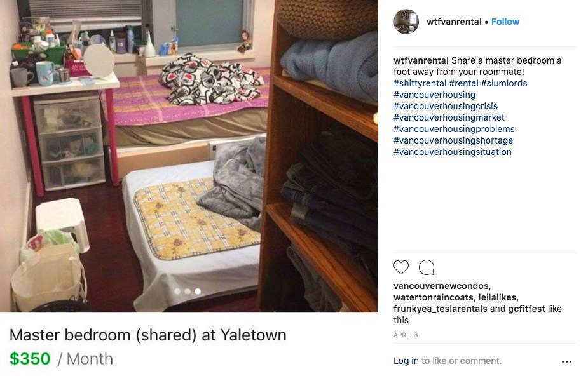Click the comment speech bubble icon
The image size is (588, 376).
point(427,267)
